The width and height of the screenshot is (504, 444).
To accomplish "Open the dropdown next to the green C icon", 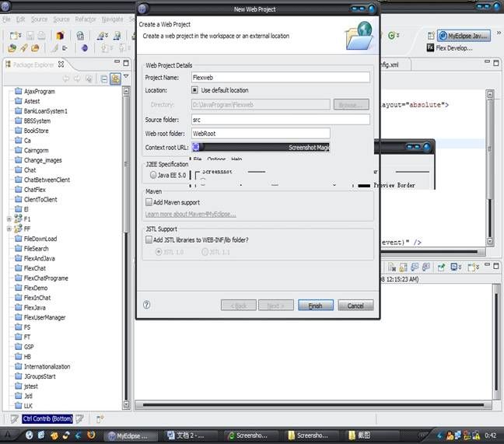I will (x=397, y=35).
